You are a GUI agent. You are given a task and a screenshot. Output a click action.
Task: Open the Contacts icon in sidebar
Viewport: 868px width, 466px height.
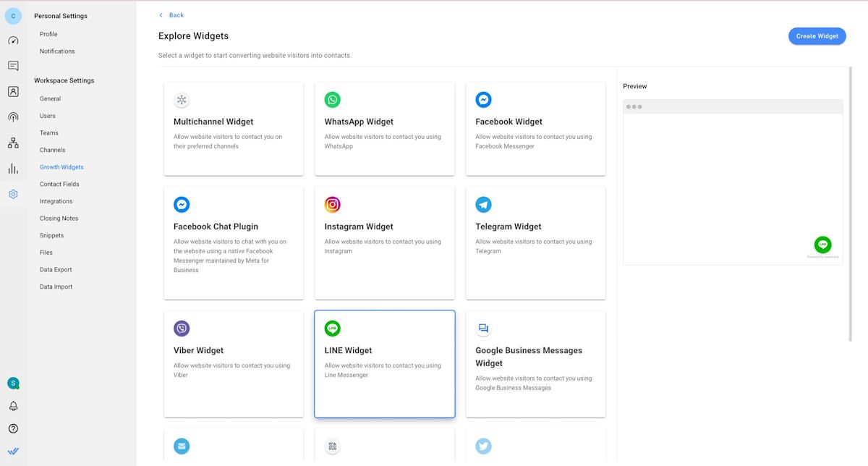click(x=13, y=92)
